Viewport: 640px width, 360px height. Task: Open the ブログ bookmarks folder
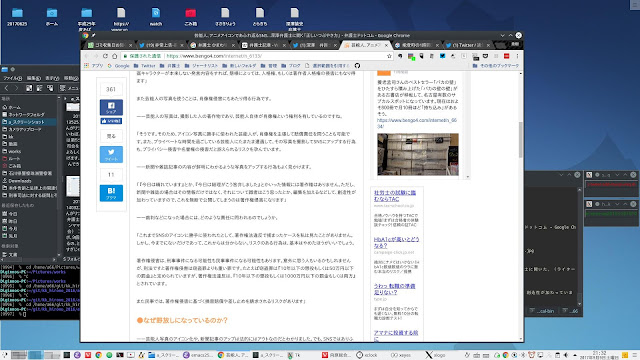(291, 65)
